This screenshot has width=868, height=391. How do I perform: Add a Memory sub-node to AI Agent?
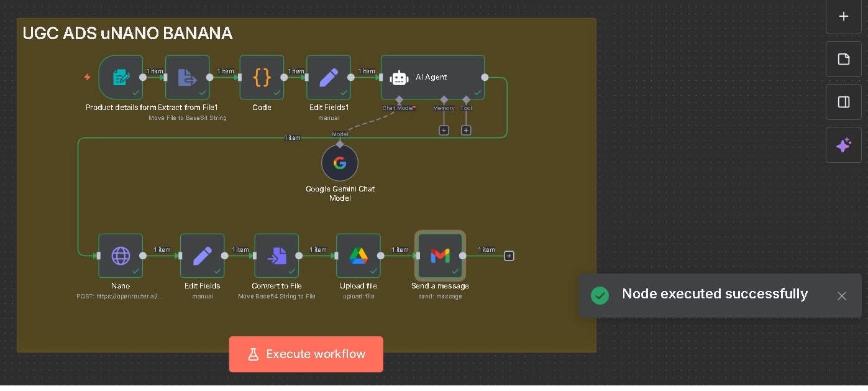[x=444, y=131]
